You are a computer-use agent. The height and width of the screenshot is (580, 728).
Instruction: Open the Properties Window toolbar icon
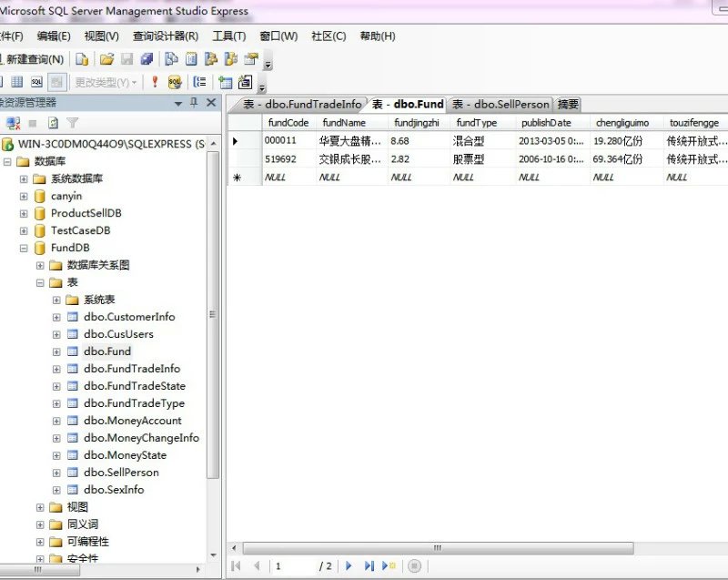point(251,59)
